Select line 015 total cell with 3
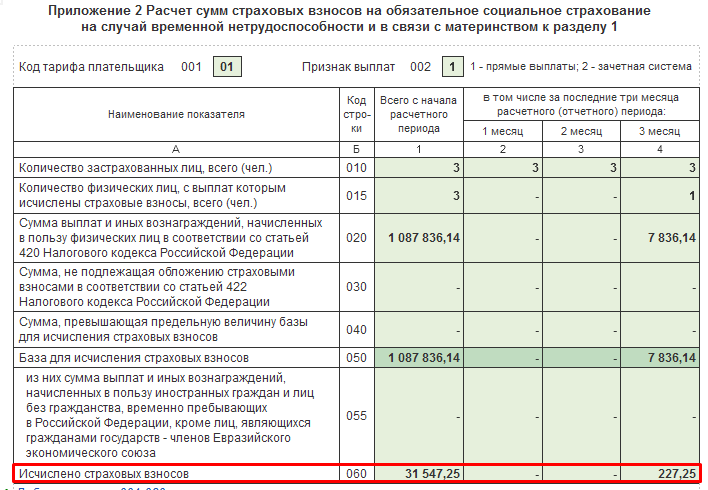This screenshot has width=708, height=490. point(419,196)
